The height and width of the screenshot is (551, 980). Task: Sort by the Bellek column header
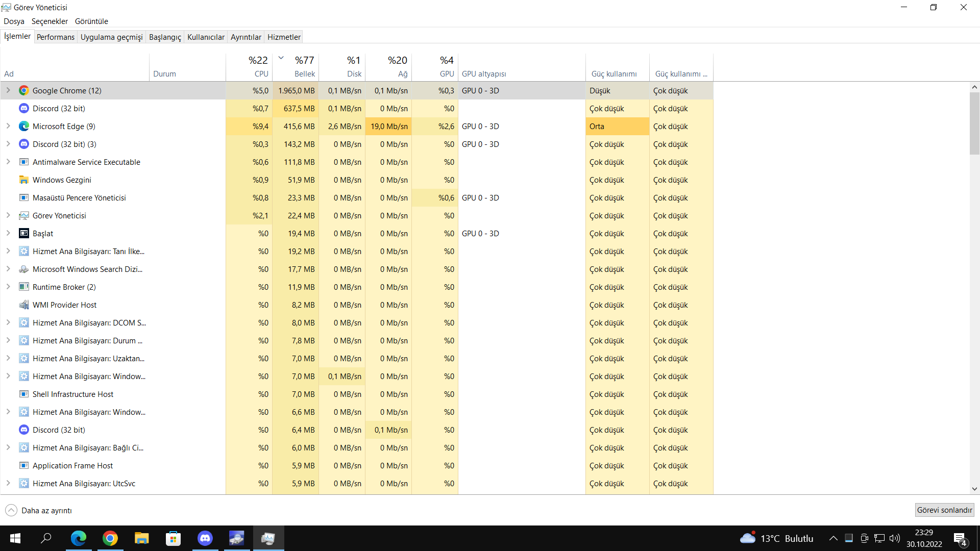[296, 67]
